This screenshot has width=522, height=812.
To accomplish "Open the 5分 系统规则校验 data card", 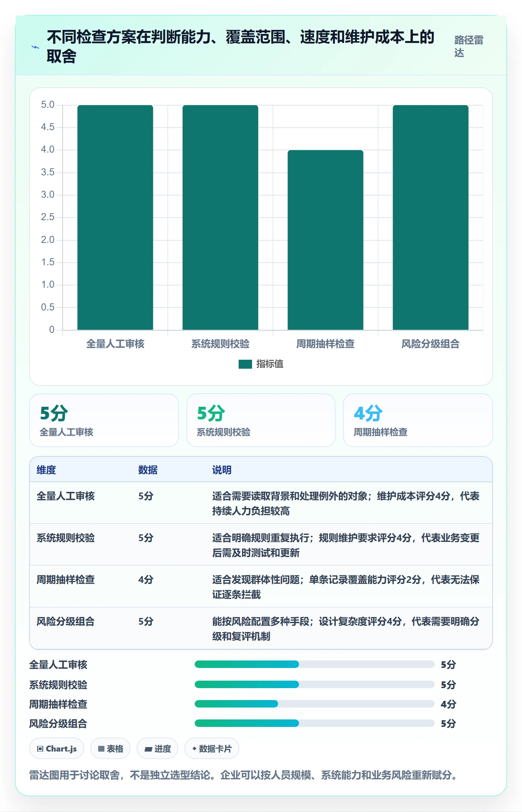I will tap(261, 420).
